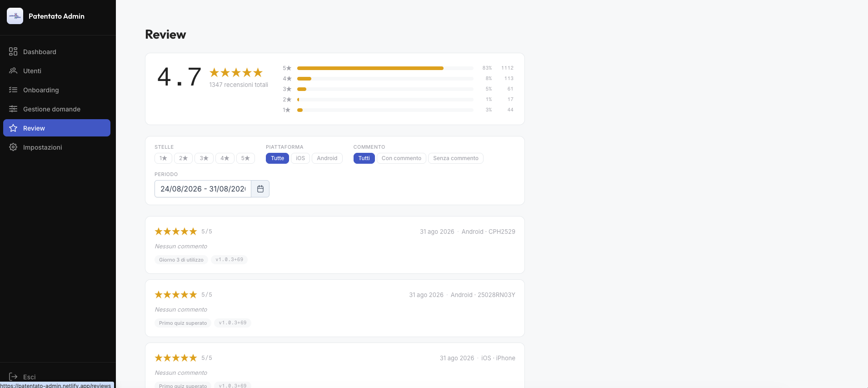Open the calendar date picker
The width and height of the screenshot is (868, 388).
[x=260, y=189]
